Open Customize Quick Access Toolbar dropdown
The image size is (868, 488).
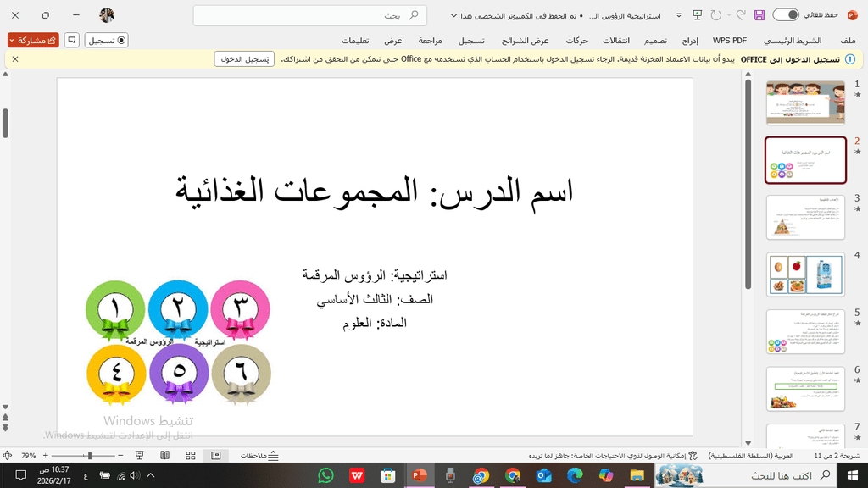[x=679, y=15]
